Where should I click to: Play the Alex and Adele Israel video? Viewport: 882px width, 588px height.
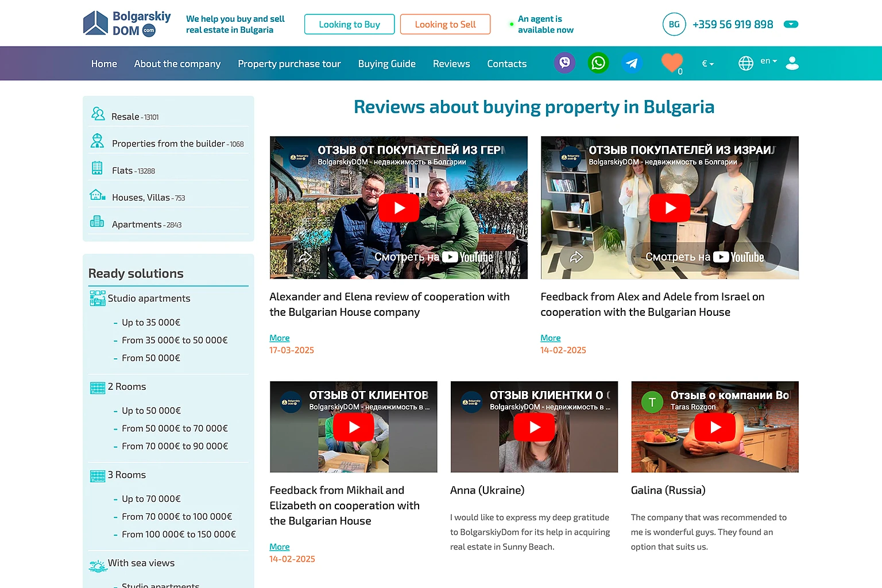pos(670,208)
